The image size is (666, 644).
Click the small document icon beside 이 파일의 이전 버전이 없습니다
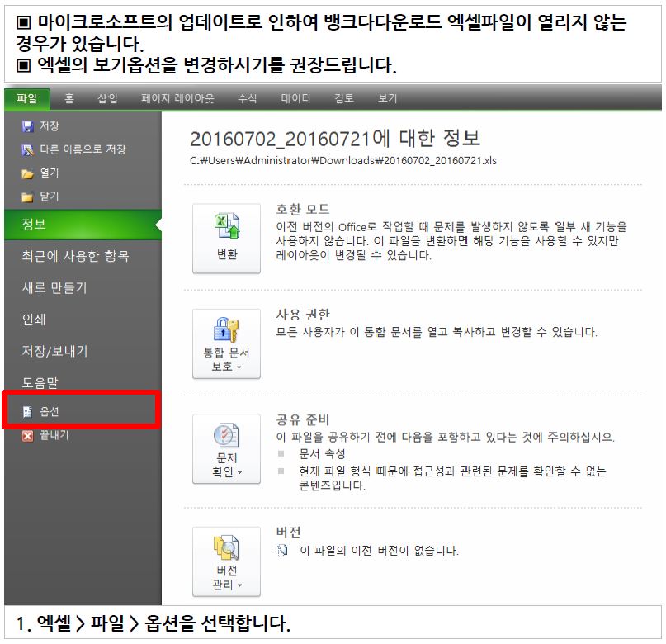click(x=281, y=551)
